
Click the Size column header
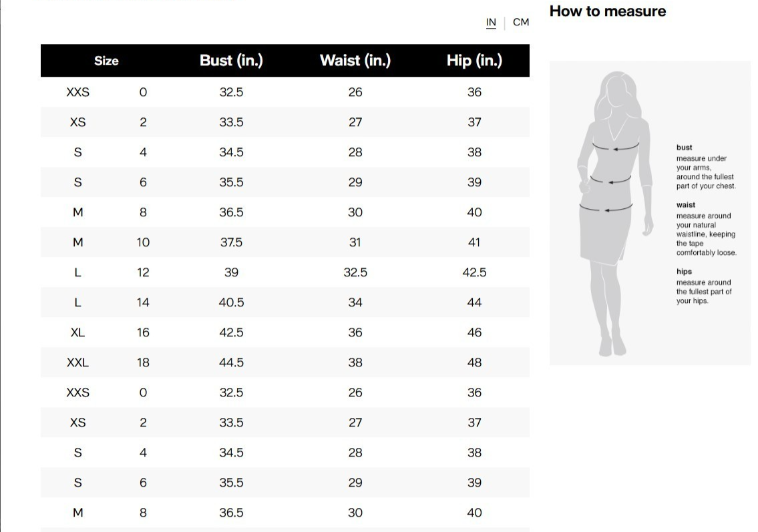click(106, 61)
